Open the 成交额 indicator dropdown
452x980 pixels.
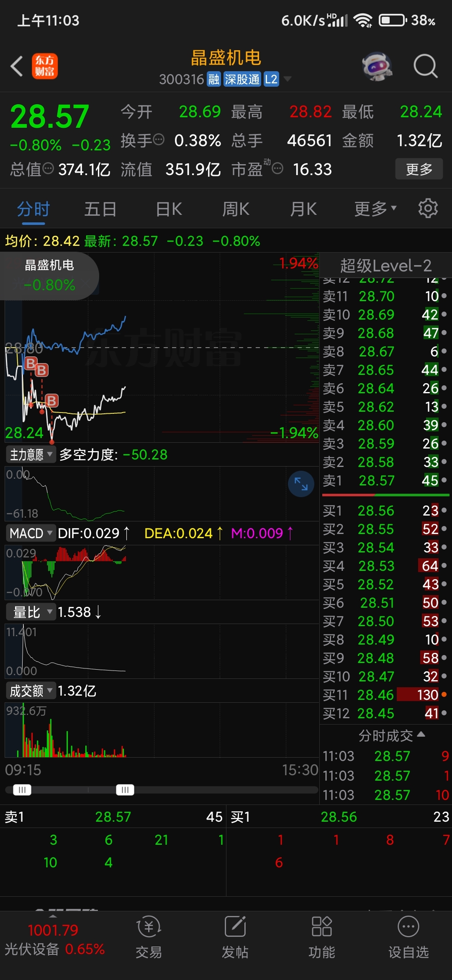pos(31,691)
